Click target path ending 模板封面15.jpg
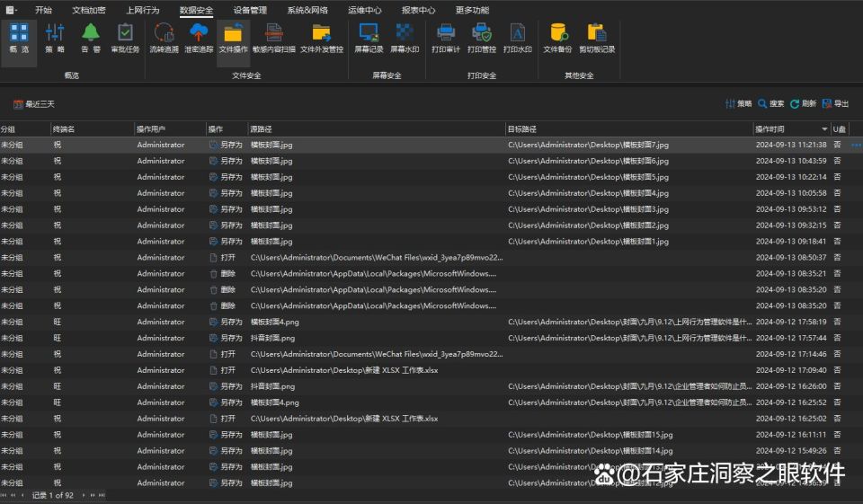Image resolution: width=863 pixels, height=504 pixels. click(590, 435)
